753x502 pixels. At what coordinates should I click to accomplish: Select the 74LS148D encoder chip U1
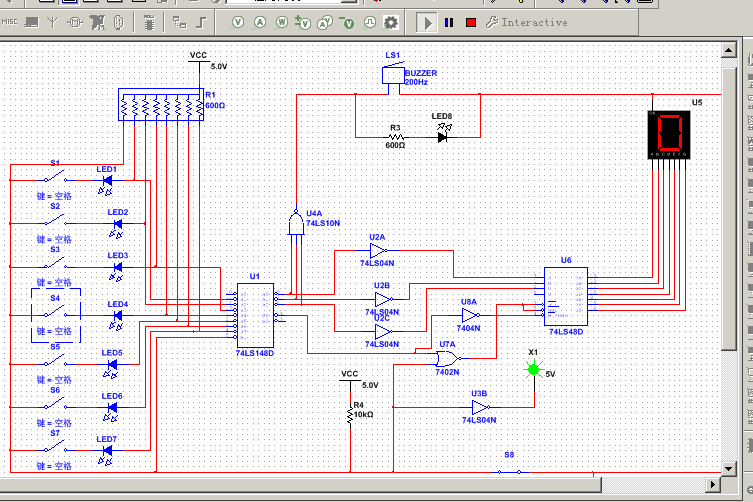255,315
